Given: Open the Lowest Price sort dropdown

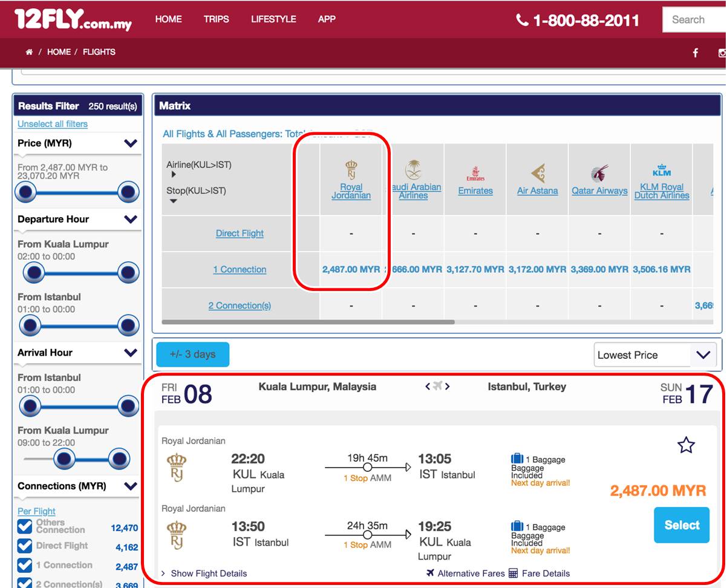Looking at the screenshot, I should pos(655,355).
